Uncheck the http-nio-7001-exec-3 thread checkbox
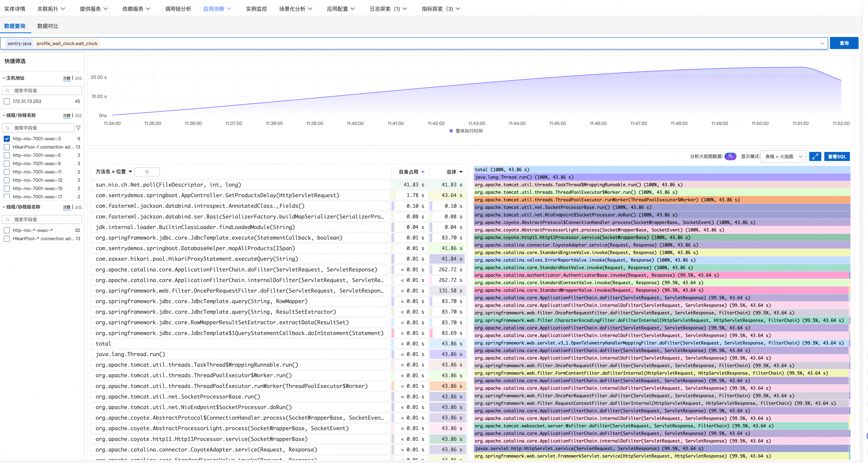The image size is (868, 463). tap(7, 139)
